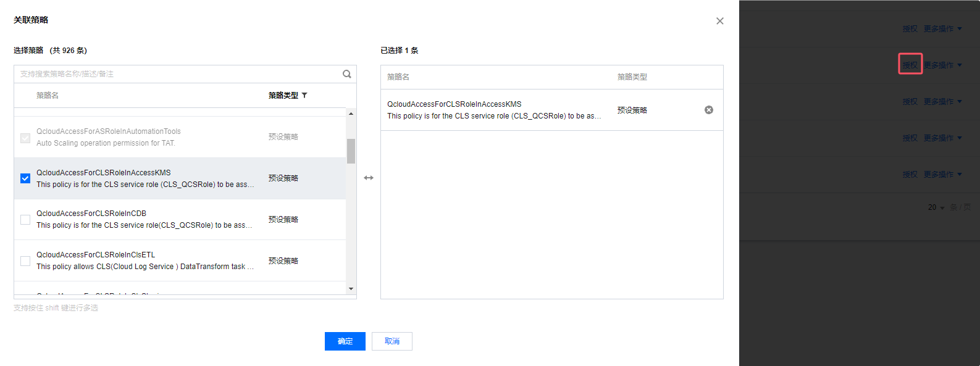Click disabled QcloudAccessForASRoleInAutomationTools checkbox
This screenshot has height=366, width=980.
[x=25, y=138]
